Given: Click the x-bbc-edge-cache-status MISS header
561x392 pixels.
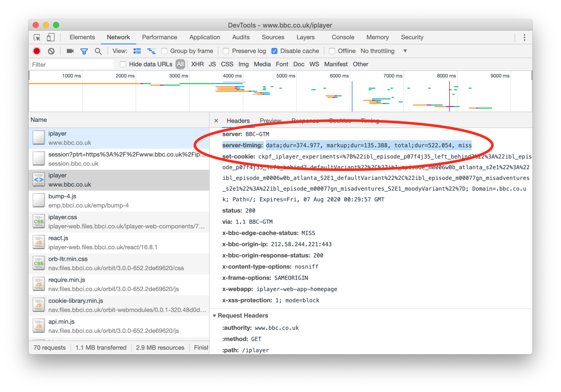Looking at the screenshot, I should (x=269, y=233).
